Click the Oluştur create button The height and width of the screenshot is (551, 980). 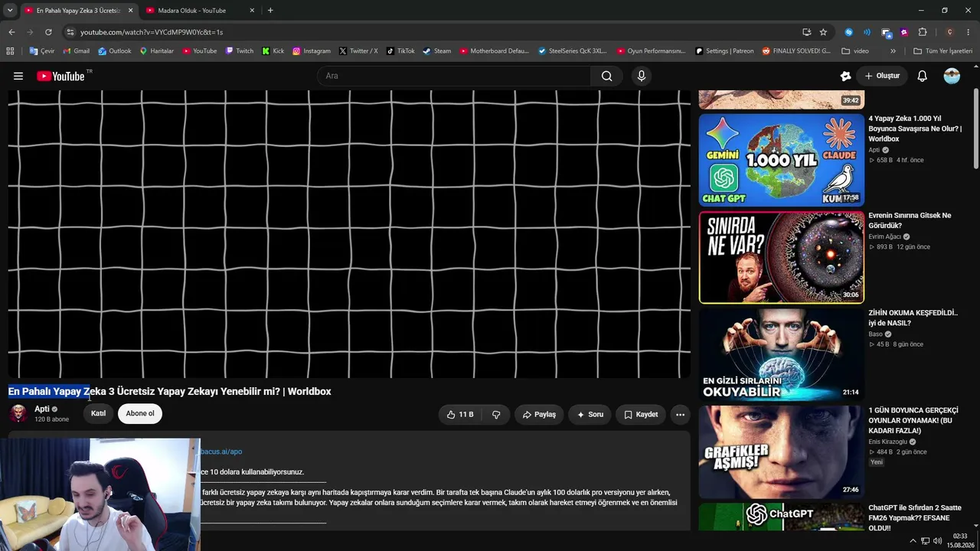pos(882,76)
